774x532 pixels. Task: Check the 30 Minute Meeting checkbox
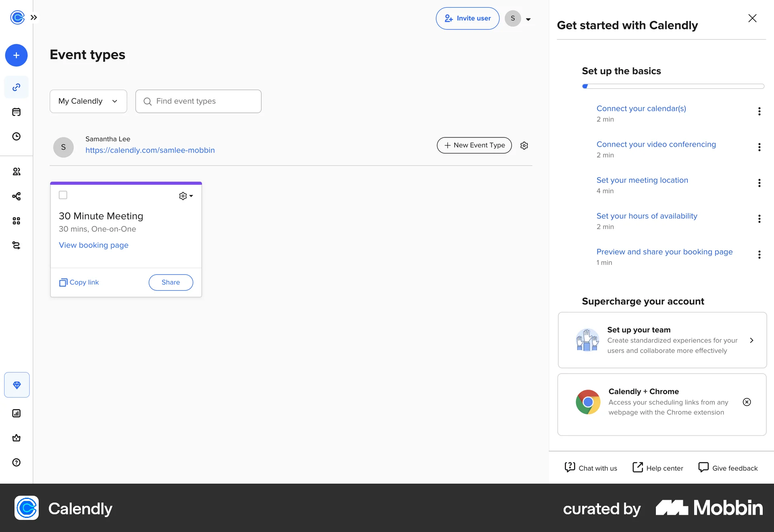pos(63,195)
